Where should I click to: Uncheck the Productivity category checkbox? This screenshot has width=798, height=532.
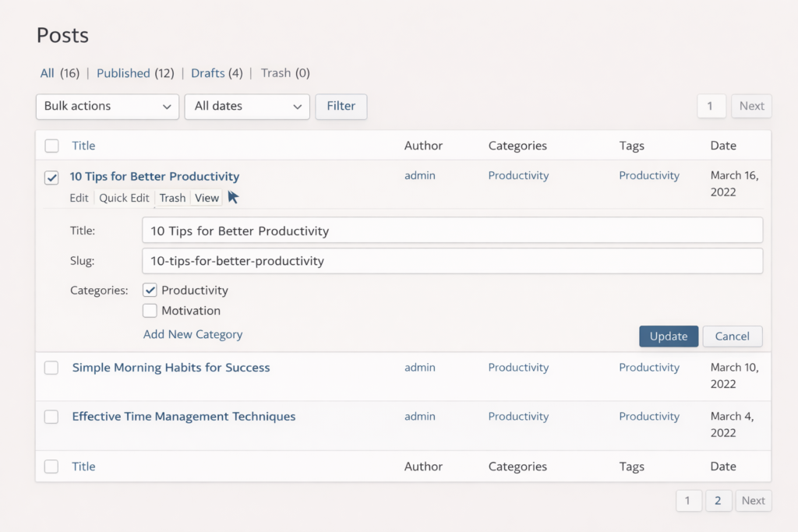coord(150,291)
